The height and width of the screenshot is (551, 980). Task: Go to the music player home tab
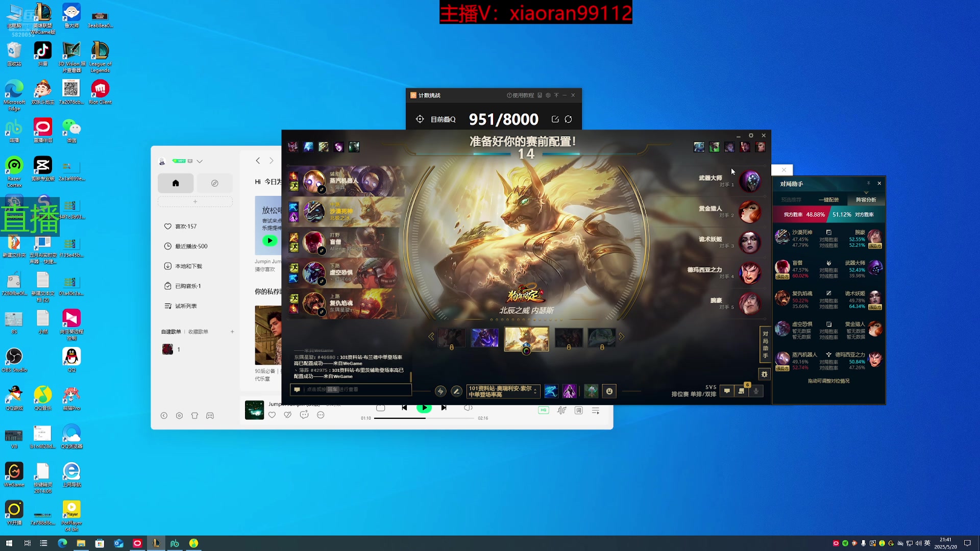point(176,183)
